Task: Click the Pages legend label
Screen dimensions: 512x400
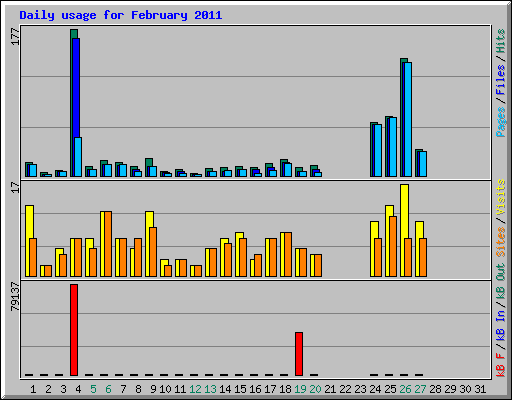Action: click(500, 122)
